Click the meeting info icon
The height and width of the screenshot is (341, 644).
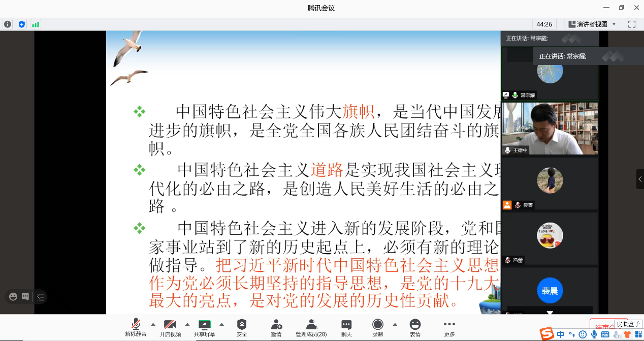coord(8,24)
